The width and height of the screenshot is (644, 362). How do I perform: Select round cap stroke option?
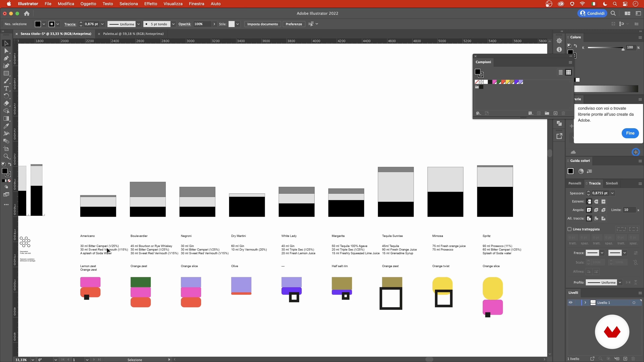tap(596, 202)
